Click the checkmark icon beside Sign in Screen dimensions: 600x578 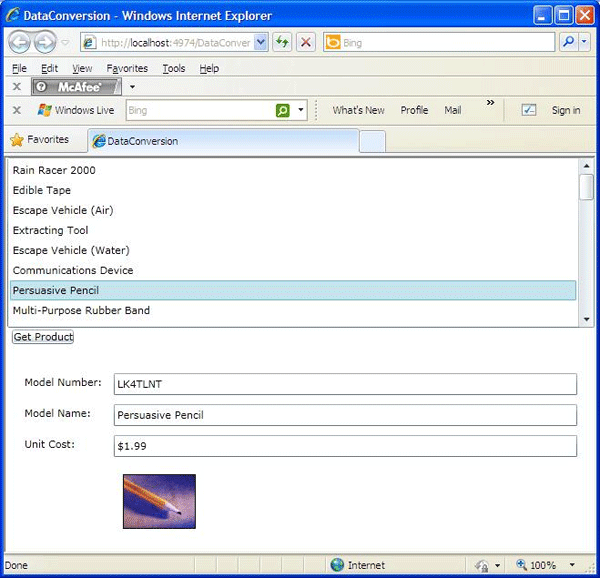pos(528,110)
